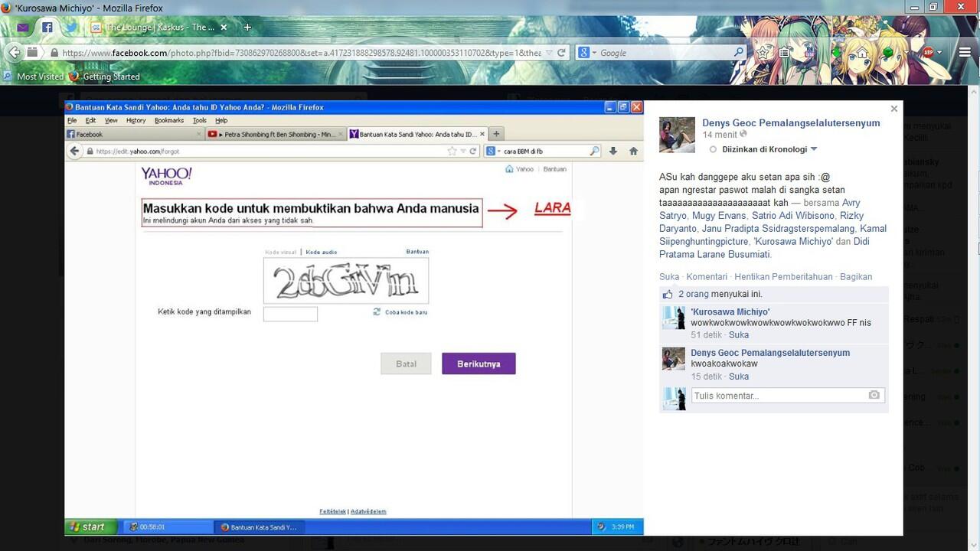Like the comment posted 15 detik ago
The image size is (980, 551).
pos(739,377)
